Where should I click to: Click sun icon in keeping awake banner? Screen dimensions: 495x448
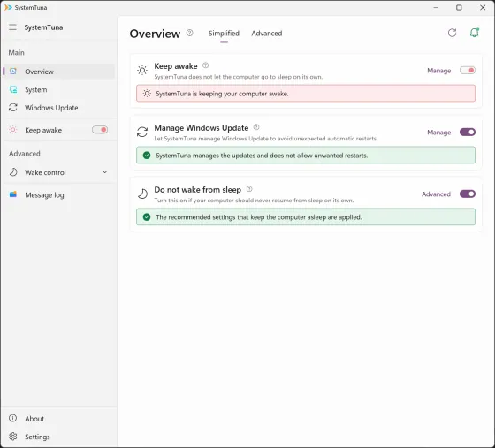(x=147, y=94)
